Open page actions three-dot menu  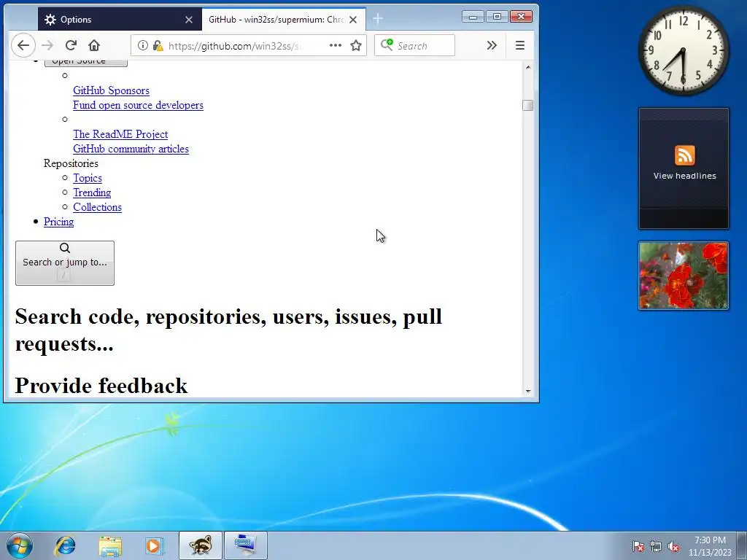click(336, 45)
